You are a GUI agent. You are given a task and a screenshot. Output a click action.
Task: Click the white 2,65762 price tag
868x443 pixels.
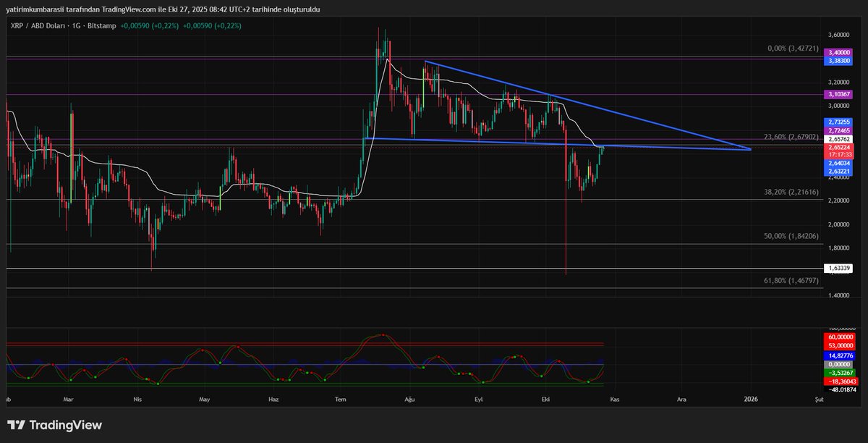(840, 138)
